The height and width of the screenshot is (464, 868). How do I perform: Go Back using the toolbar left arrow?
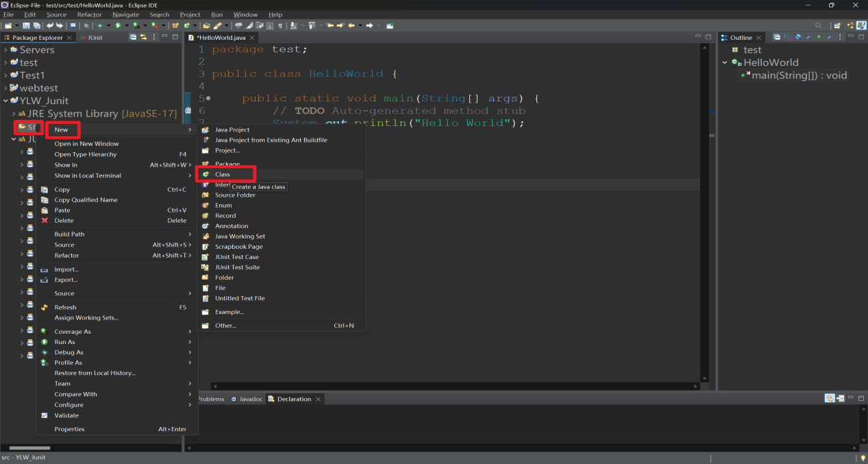(x=351, y=25)
